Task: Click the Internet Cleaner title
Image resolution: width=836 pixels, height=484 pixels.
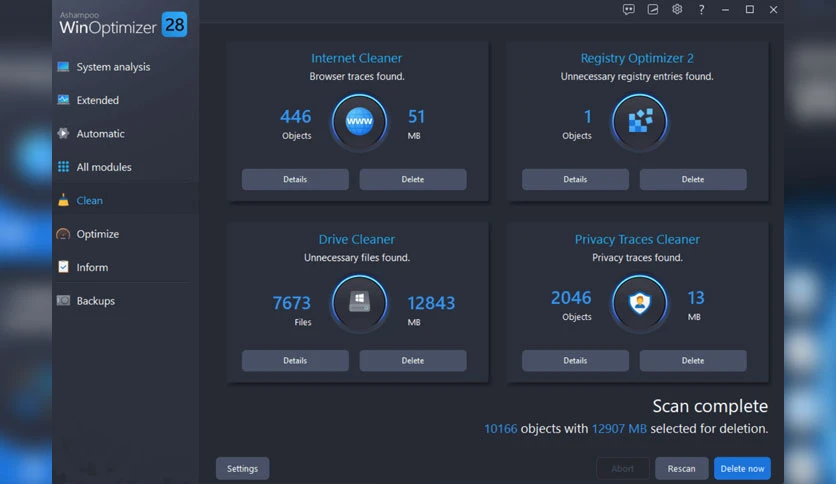Action: [x=357, y=58]
